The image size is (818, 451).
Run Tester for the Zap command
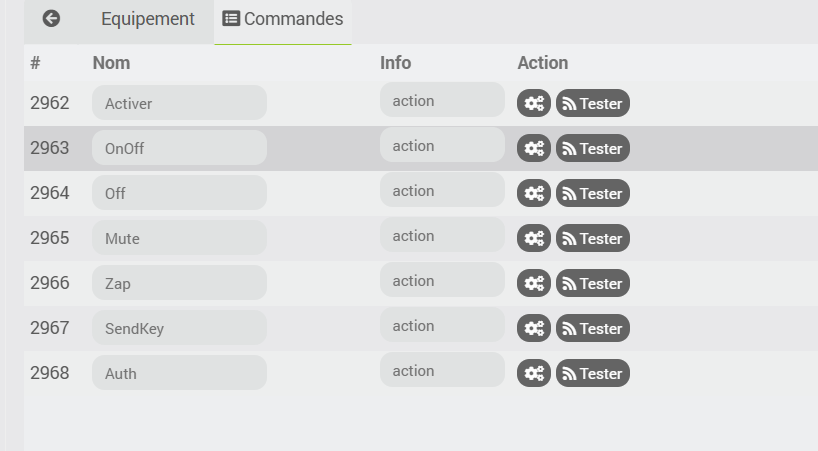pyautogui.click(x=593, y=283)
